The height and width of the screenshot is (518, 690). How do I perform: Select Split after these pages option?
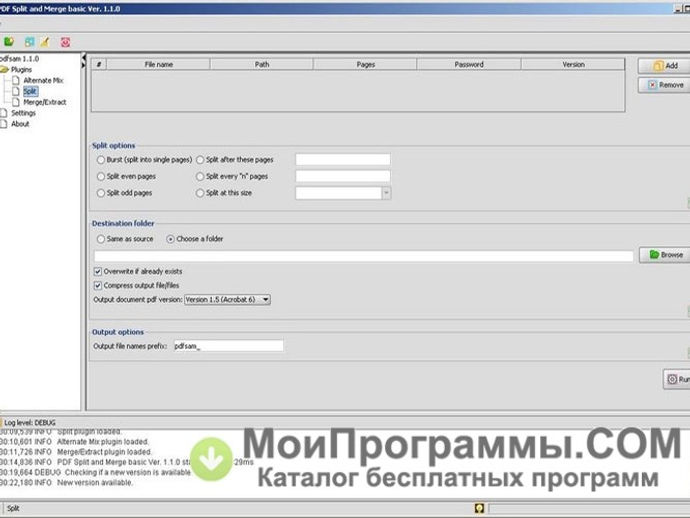(200, 160)
